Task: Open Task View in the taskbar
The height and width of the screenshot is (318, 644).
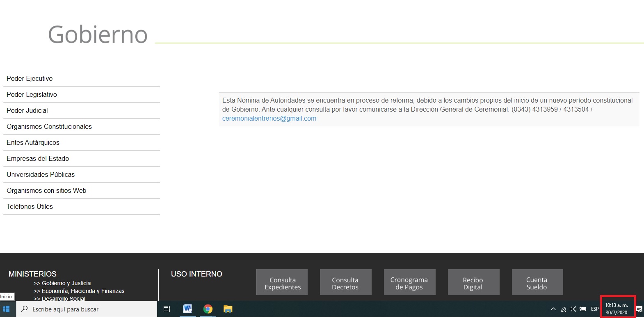Action: click(167, 309)
